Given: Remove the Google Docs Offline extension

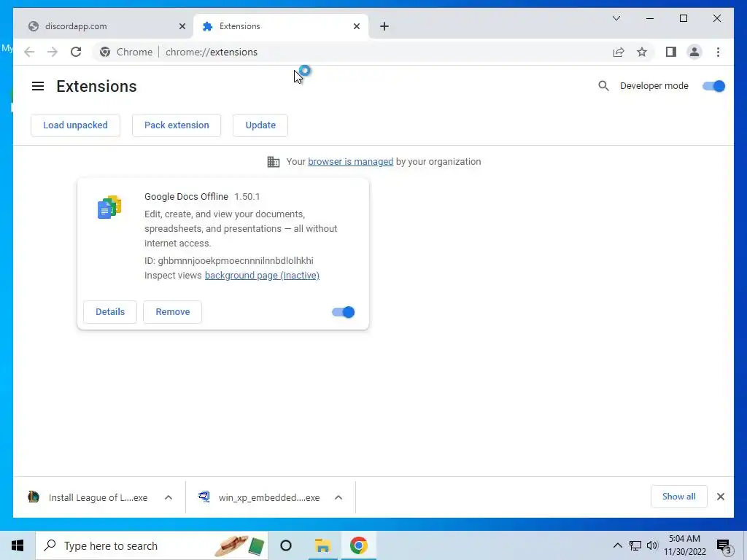Looking at the screenshot, I should (172, 312).
